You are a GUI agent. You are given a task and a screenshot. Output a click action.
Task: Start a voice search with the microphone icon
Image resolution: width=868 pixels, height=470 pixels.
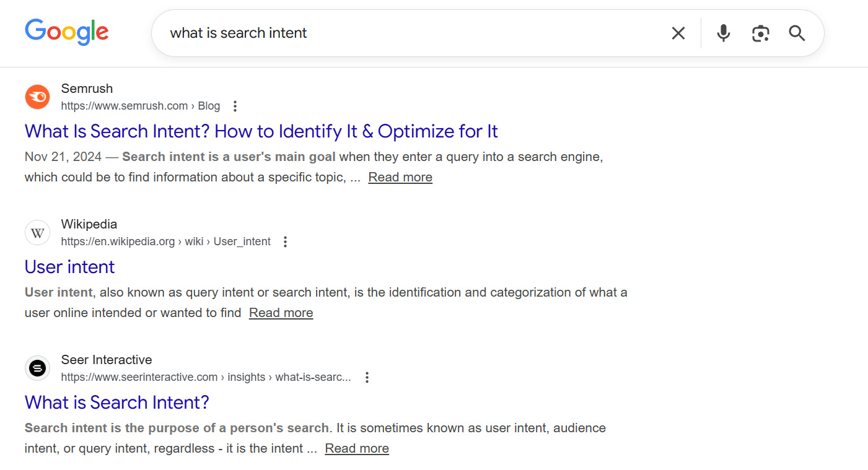[723, 33]
